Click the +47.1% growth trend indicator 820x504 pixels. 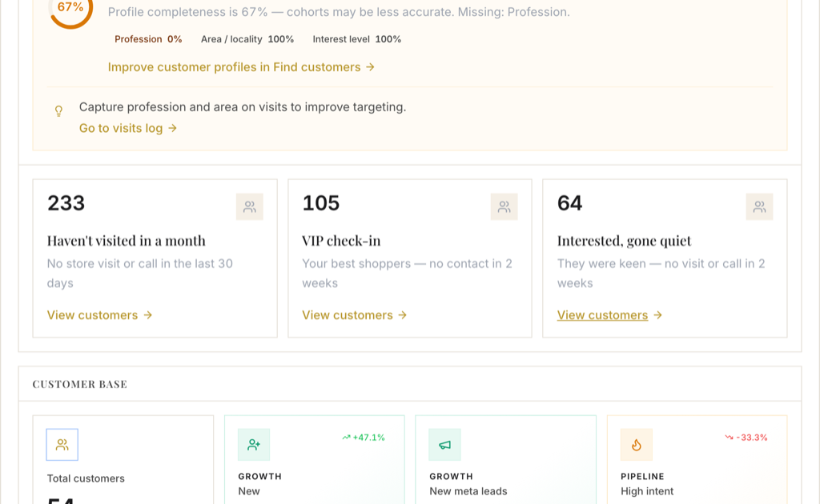click(364, 437)
